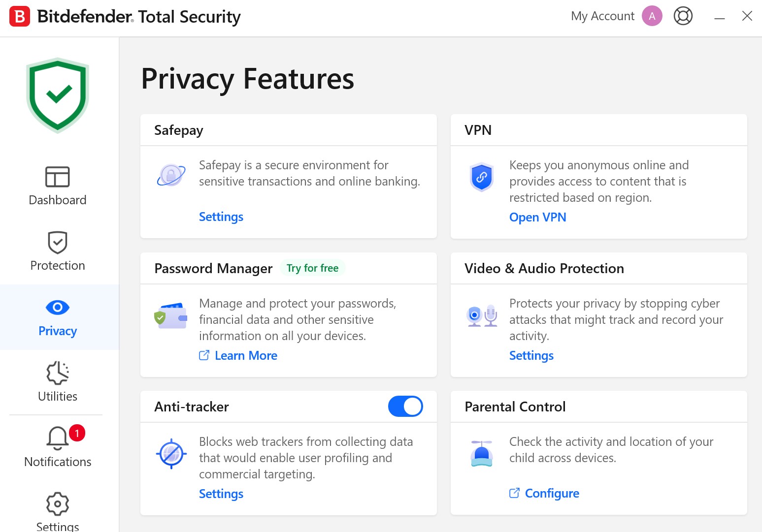Click the account avatar icon

[x=652, y=16]
